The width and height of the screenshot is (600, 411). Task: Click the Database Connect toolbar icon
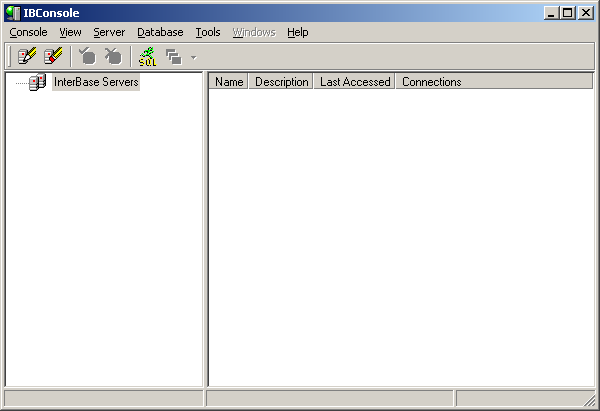click(x=87, y=57)
